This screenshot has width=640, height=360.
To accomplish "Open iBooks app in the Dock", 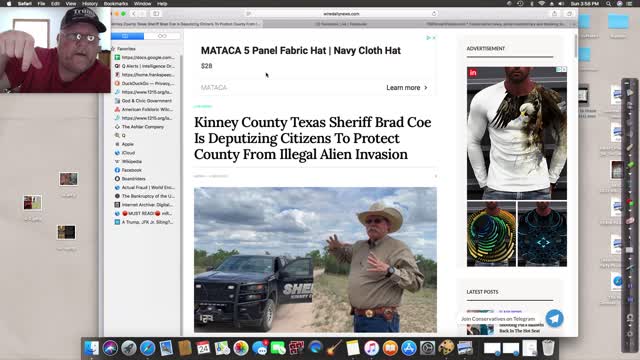I will point(390,348).
